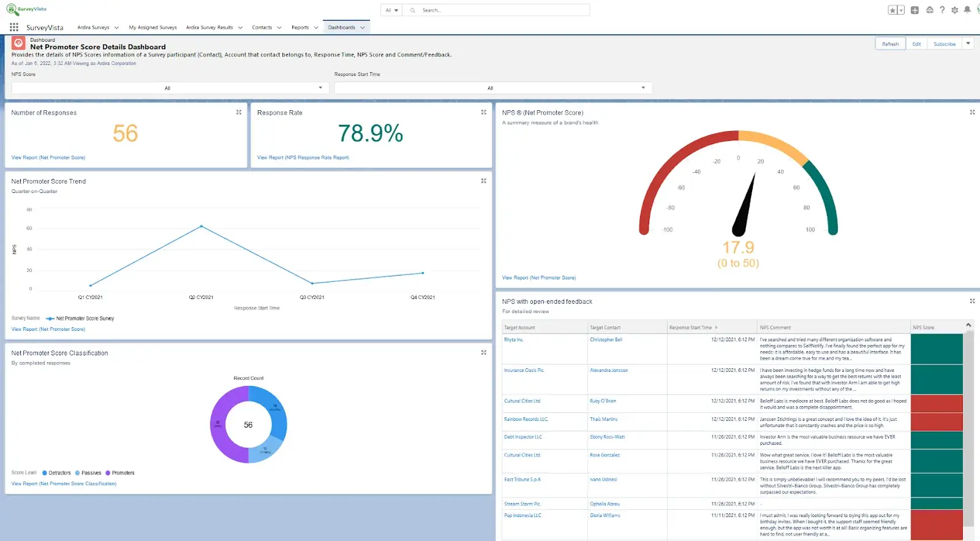The height and width of the screenshot is (541, 980).
Task: Open the Rainbow Records LLC. account
Action: tap(526, 419)
